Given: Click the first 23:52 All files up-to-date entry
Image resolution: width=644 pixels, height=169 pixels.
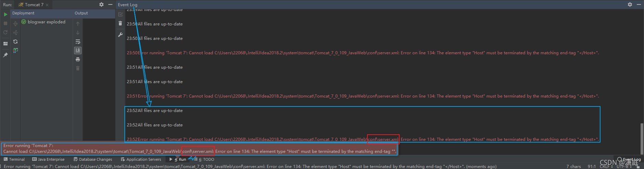Looking at the screenshot, I should [x=155, y=111].
